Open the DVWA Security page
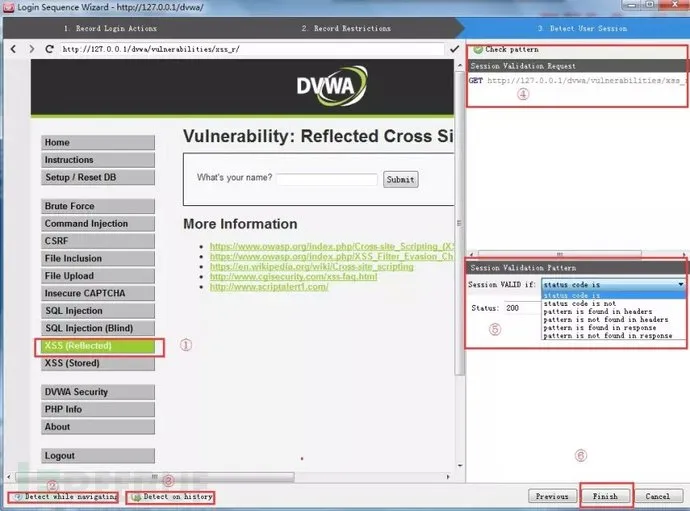Viewport: 690px width, 511px height. (x=98, y=392)
